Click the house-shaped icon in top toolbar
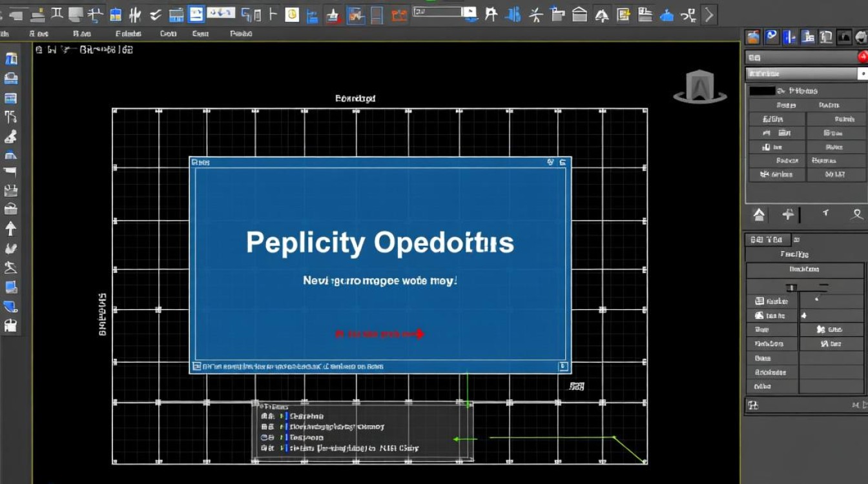This screenshot has width=868, height=484. (x=579, y=14)
